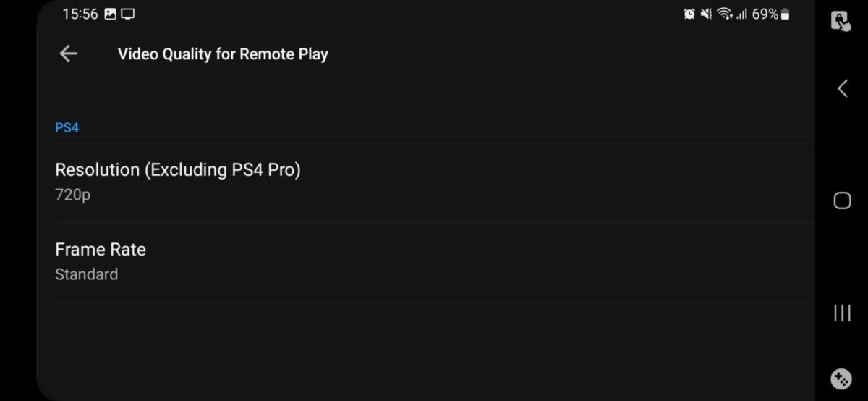Change the Standard frame rate value
This screenshot has height=401, width=868.
(86, 274)
